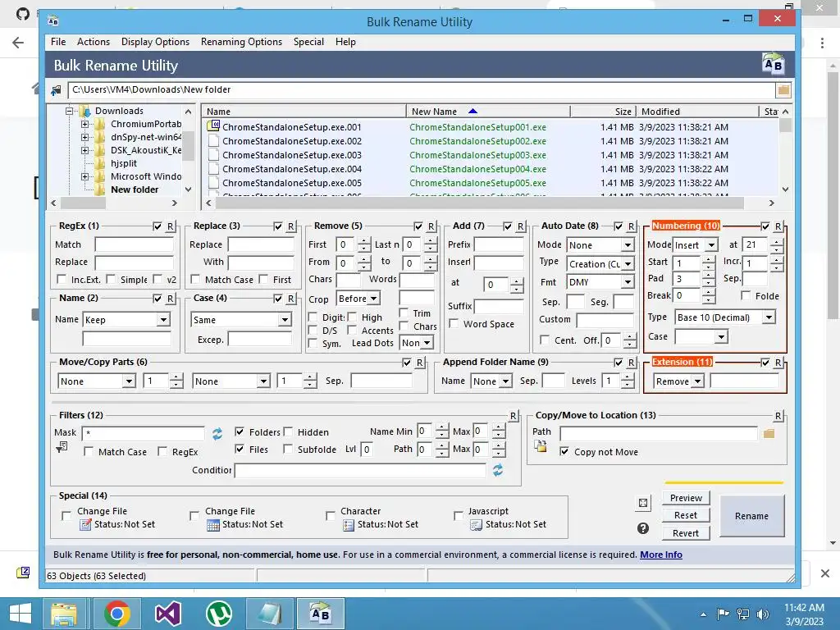Screen dimensions: 840x630
Task: Click the R reset icon for RegEx (1)
Action: (170, 226)
